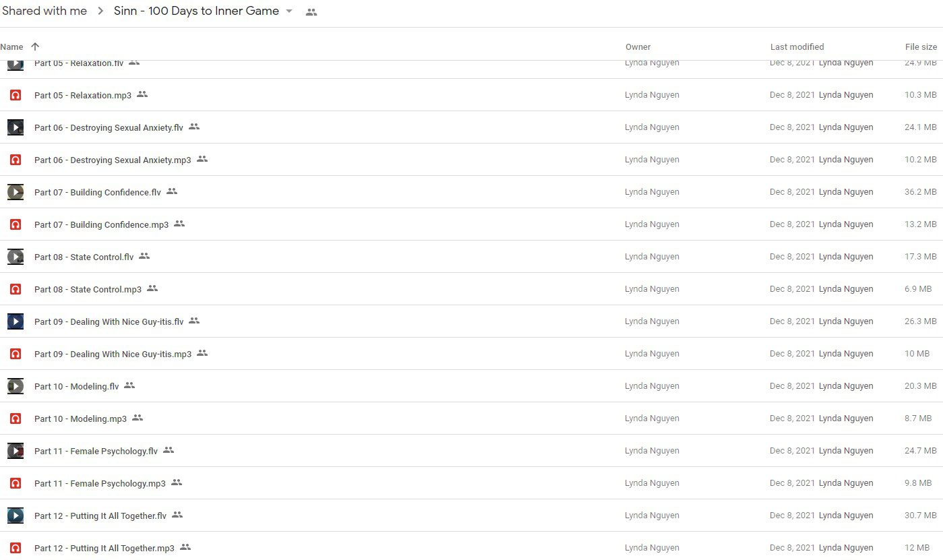Viewport: 943px width, 560px height.
Task: Select file name Part 12 - Putting It All Together.flv
Action: pyautogui.click(x=100, y=516)
